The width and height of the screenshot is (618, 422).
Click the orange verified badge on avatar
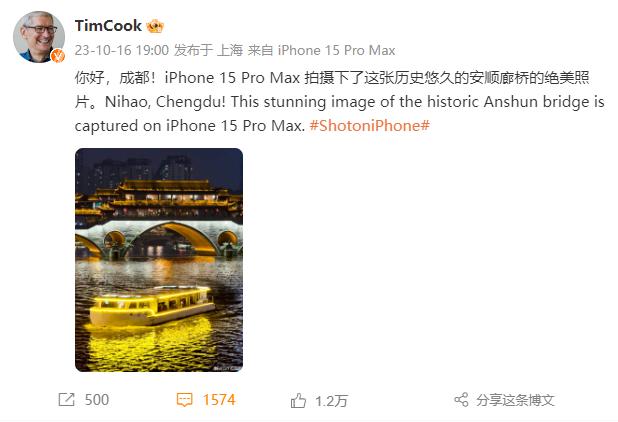[58, 56]
